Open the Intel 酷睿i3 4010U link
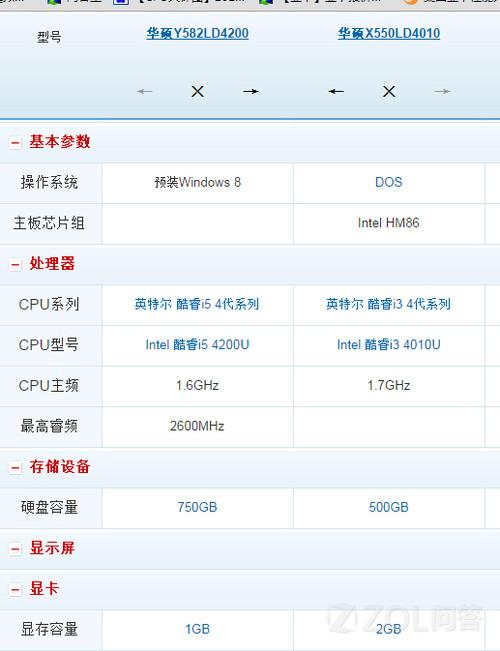500x651 pixels. pyautogui.click(x=389, y=345)
